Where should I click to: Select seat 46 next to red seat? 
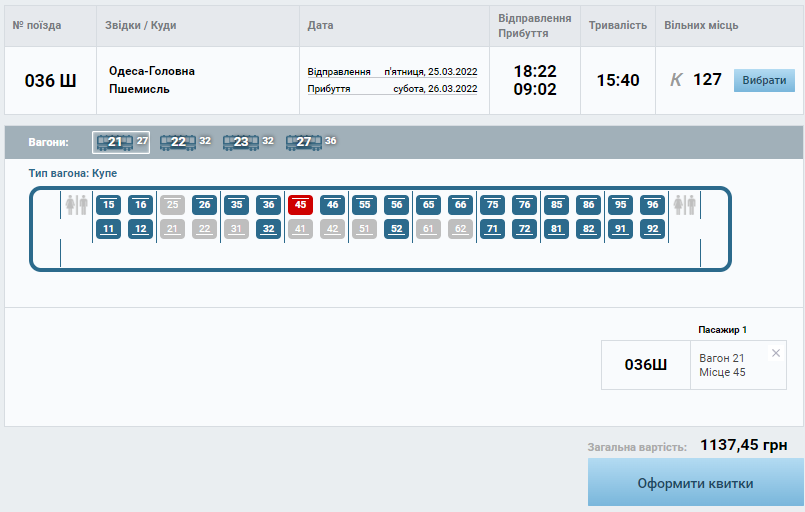[x=332, y=205]
